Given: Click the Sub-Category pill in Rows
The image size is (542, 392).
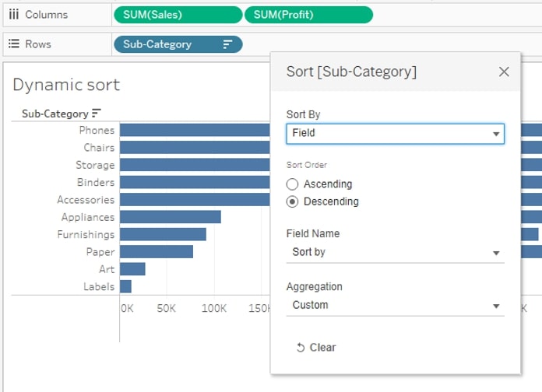Looking at the screenshot, I should 178,44.
